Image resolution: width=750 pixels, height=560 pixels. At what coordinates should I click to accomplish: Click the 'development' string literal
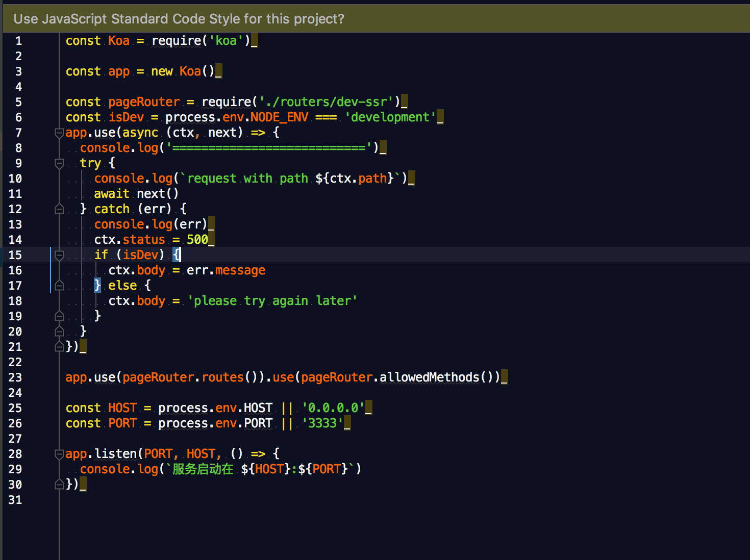390,117
